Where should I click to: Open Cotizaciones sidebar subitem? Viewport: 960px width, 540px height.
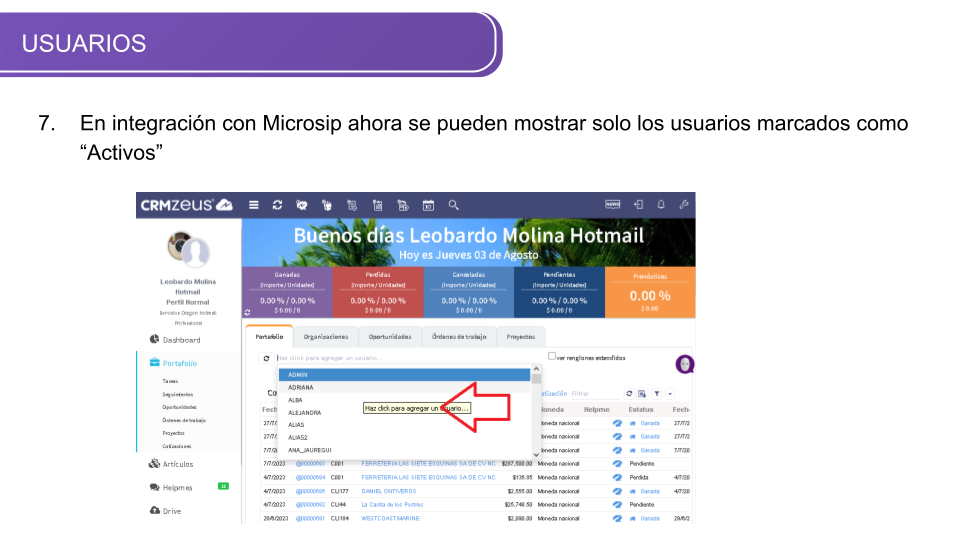click(176, 446)
